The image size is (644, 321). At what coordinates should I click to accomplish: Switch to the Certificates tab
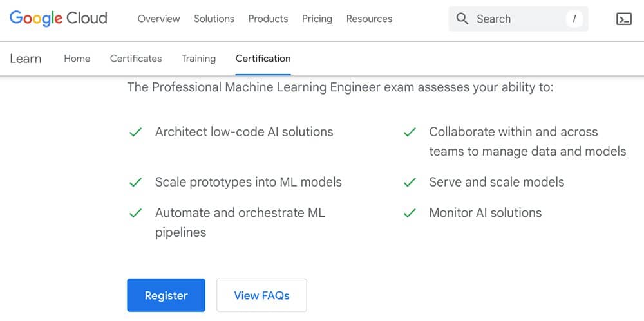click(136, 59)
